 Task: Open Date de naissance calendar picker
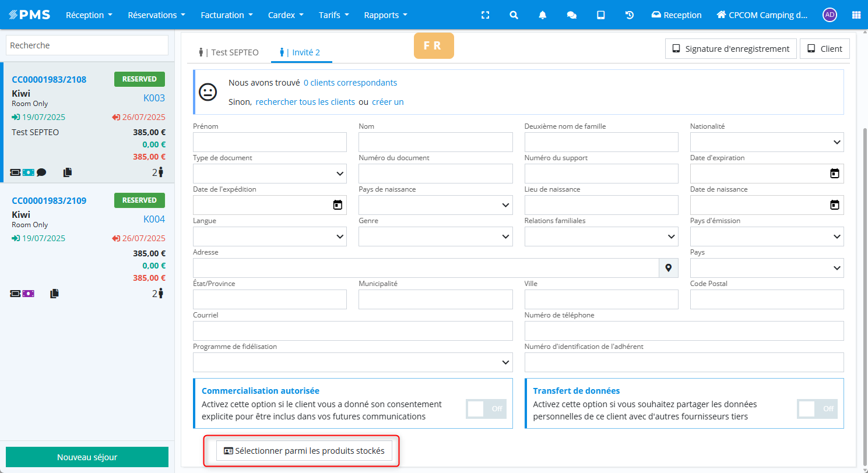834,205
